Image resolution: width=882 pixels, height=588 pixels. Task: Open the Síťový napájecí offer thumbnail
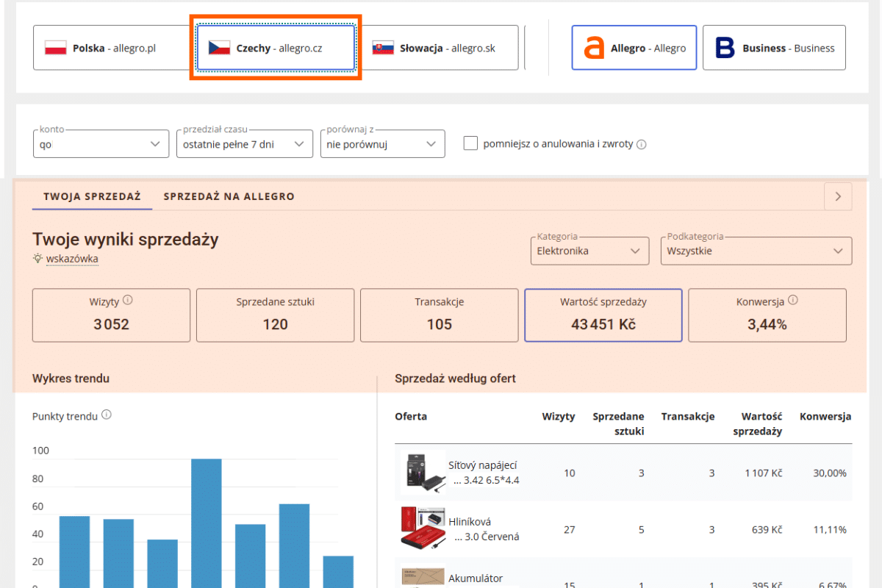pos(423,472)
